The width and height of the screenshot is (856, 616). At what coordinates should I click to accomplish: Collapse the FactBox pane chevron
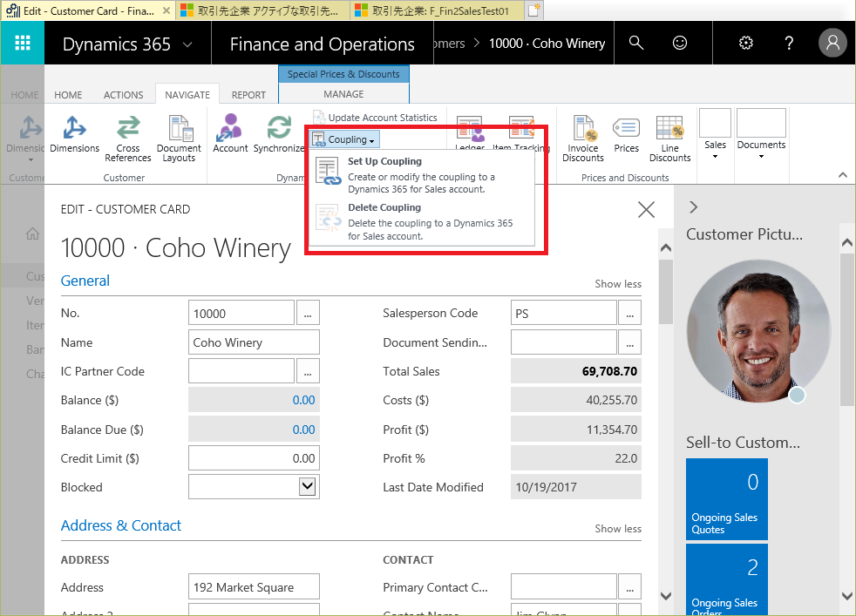pos(693,207)
